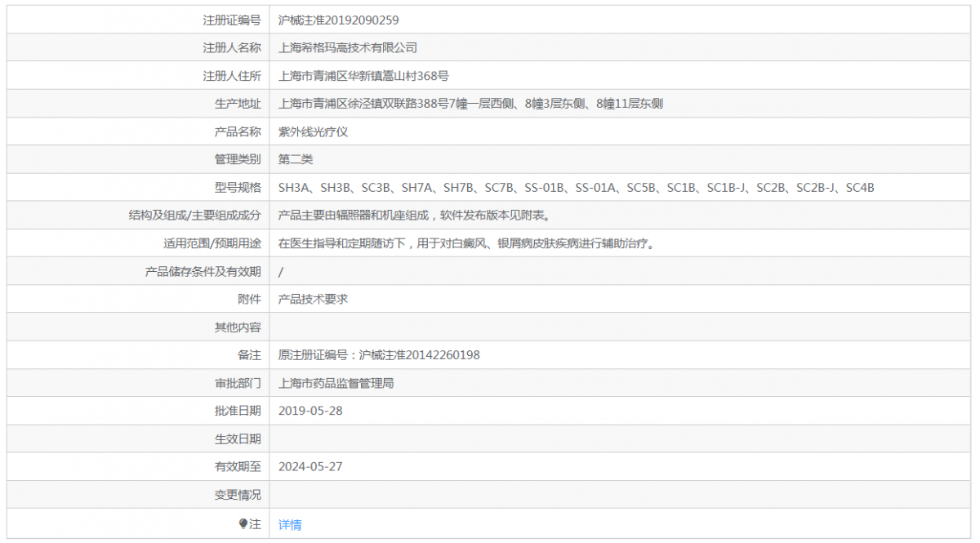Click the 管理类别 label
The height and width of the screenshot is (543, 980).
238,159
